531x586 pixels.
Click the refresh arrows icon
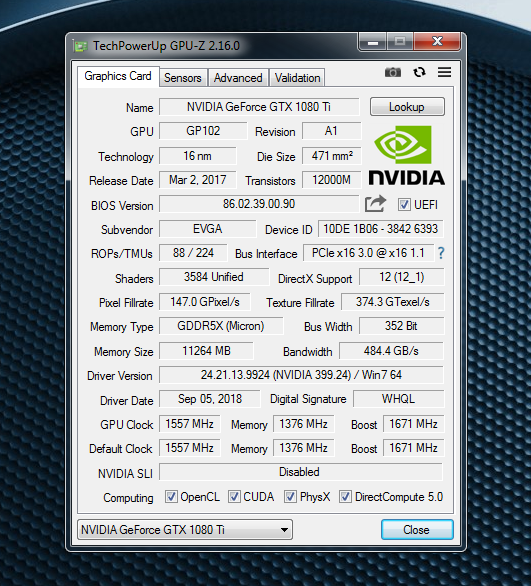[x=419, y=72]
